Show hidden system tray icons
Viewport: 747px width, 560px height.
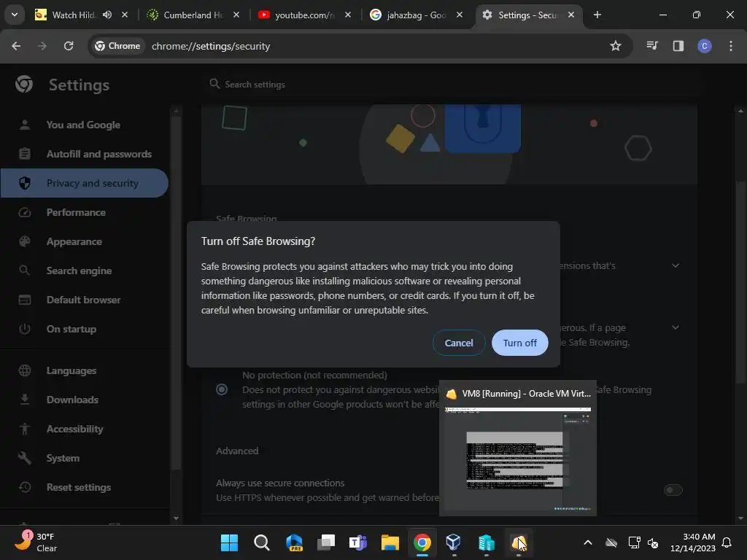click(x=588, y=542)
